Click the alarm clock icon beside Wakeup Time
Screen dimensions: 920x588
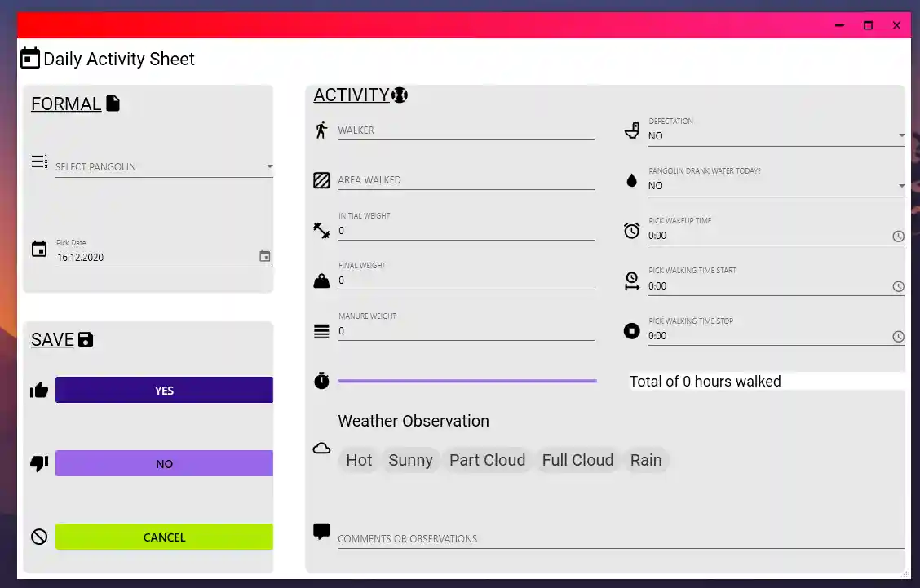pyautogui.click(x=632, y=230)
